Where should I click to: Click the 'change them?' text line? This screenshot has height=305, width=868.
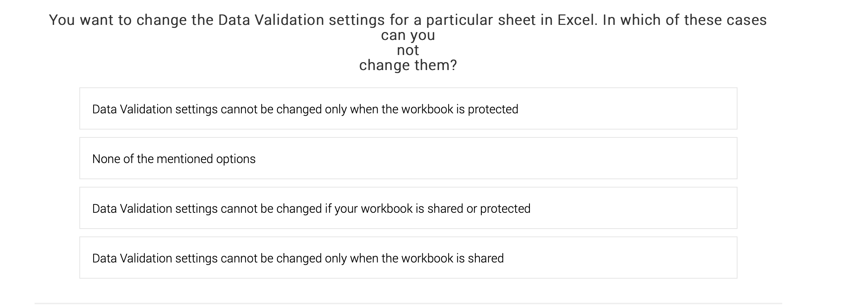click(407, 65)
